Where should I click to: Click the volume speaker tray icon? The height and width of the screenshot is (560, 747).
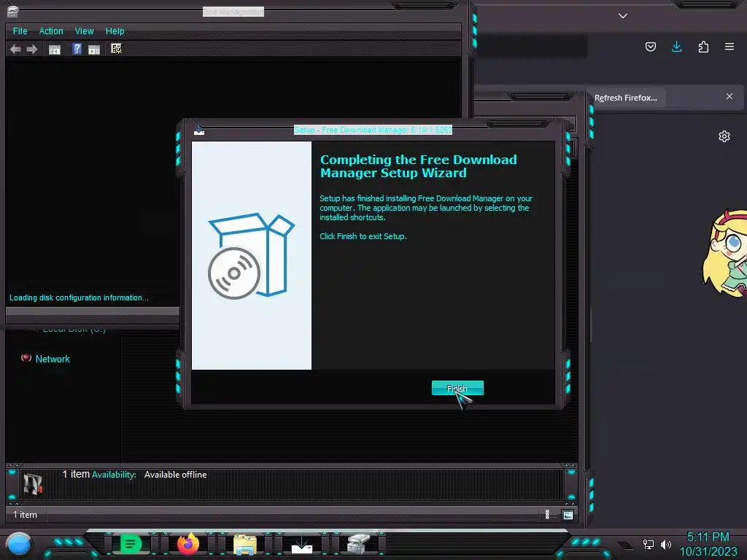(x=666, y=544)
